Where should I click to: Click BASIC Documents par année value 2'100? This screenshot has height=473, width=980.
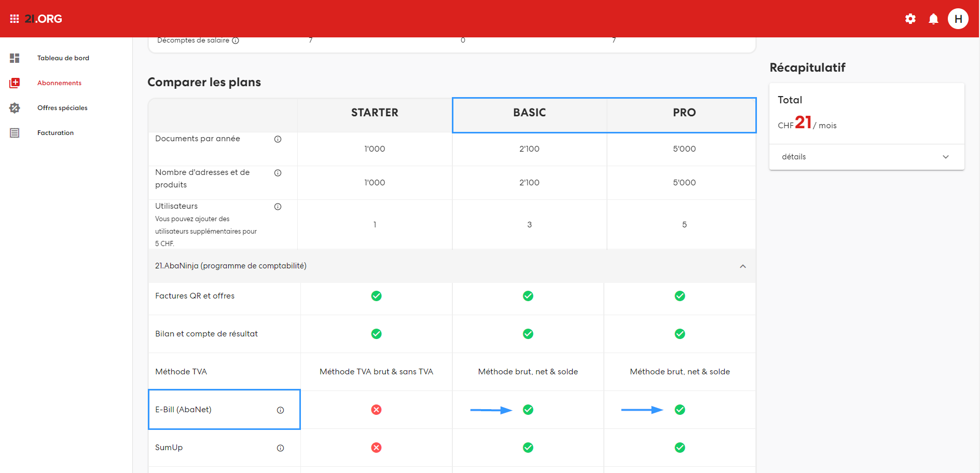click(x=530, y=149)
